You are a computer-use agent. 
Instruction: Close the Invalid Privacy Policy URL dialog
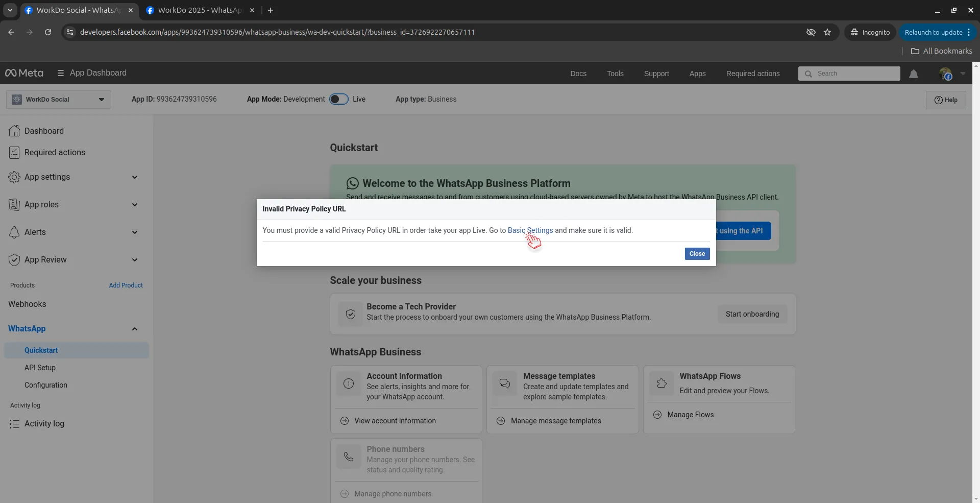[x=697, y=254]
